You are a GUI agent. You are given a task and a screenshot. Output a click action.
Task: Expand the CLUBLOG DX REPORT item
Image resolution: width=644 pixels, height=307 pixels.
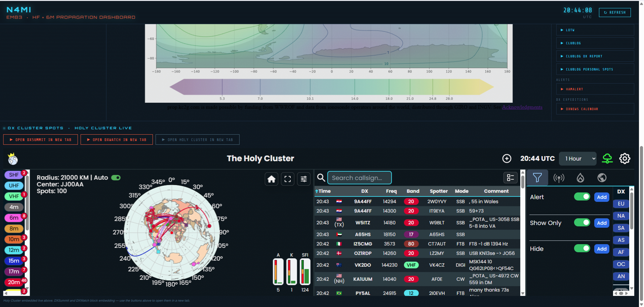[595, 56]
